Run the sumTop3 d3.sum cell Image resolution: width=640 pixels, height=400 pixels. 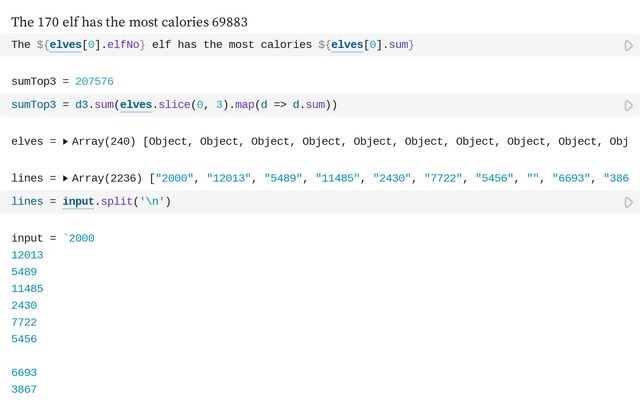point(628,105)
